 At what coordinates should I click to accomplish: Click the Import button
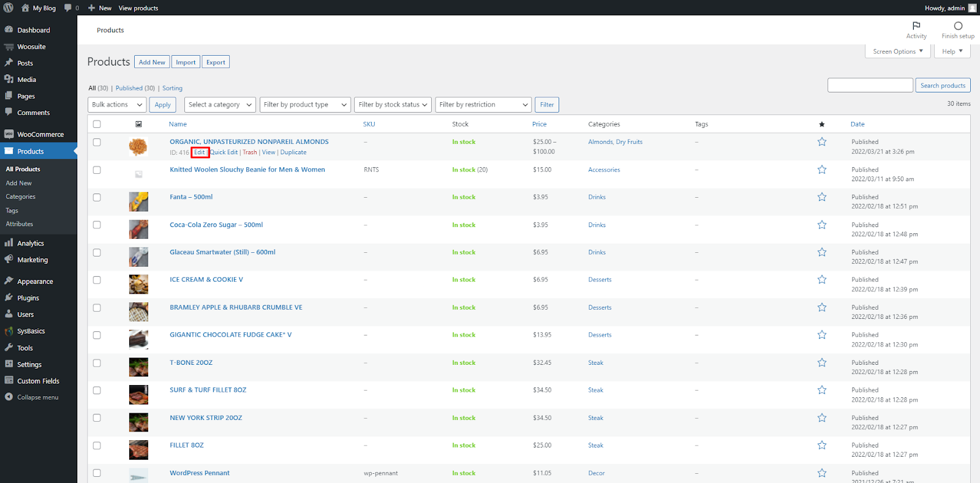tap(186, 62)
